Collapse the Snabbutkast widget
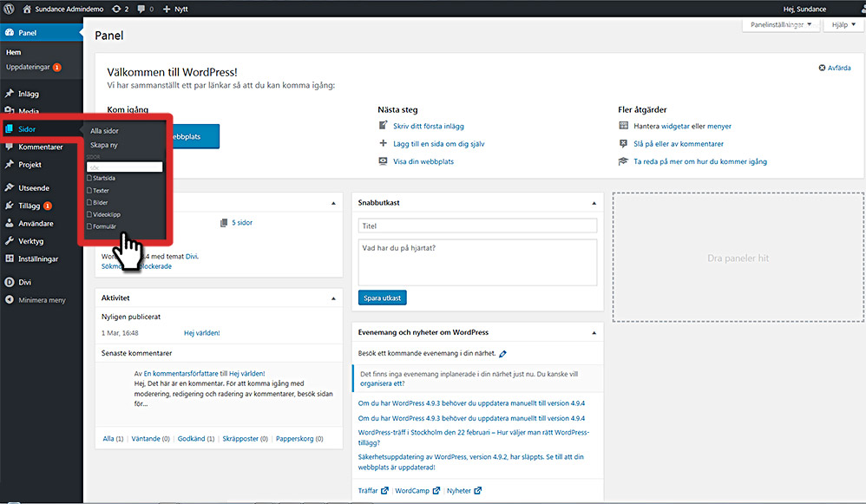The image size is (866, 504). 594,203
